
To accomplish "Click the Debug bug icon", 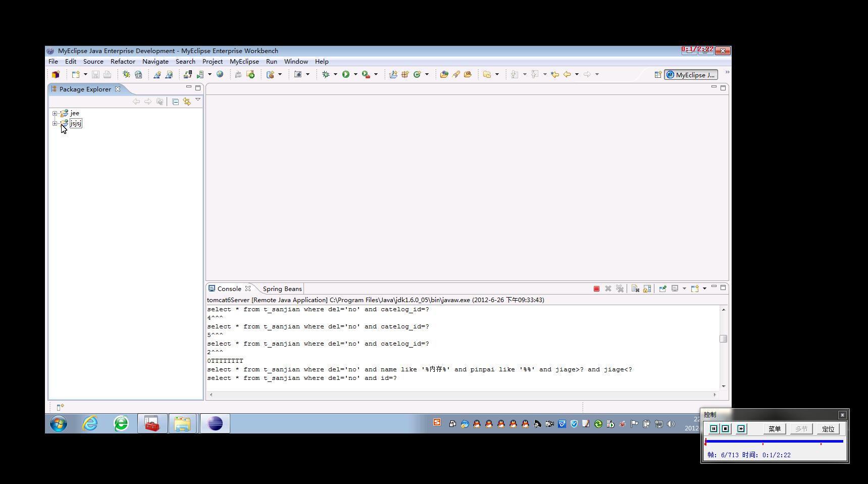I will 326,74.
